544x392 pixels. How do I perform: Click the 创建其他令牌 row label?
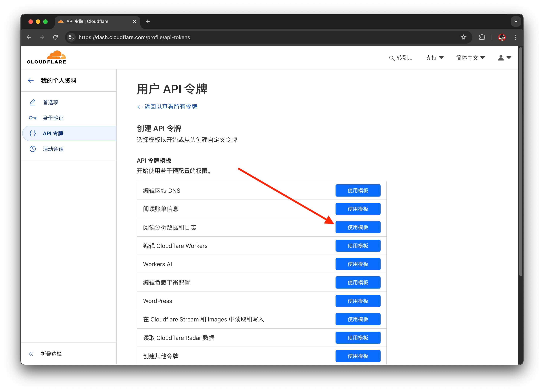[161, 356]
